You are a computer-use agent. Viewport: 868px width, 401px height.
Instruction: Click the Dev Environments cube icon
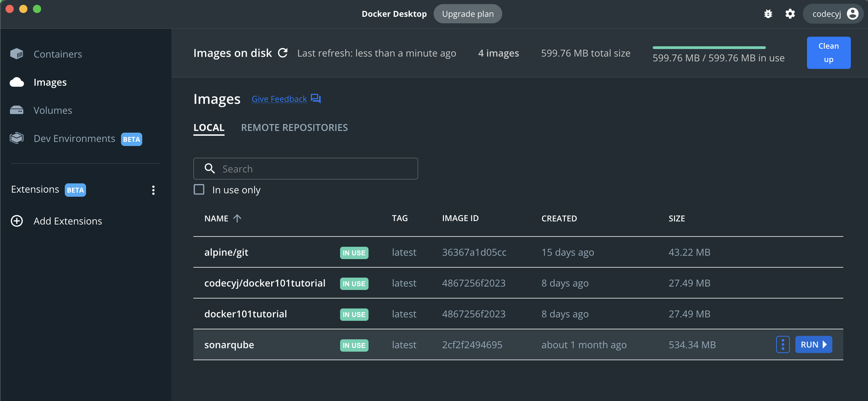[x=17, y=138]
